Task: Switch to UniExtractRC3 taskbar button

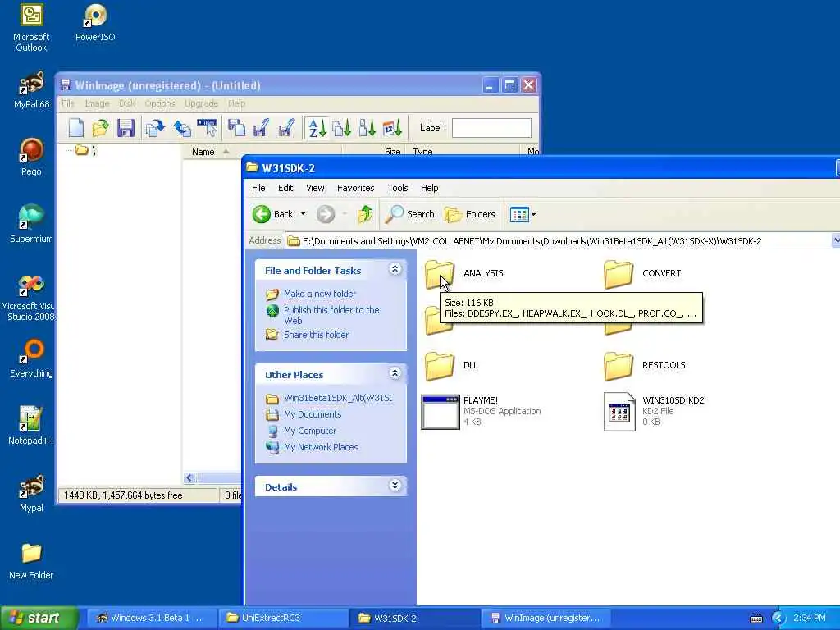Action: click(283, 618)
